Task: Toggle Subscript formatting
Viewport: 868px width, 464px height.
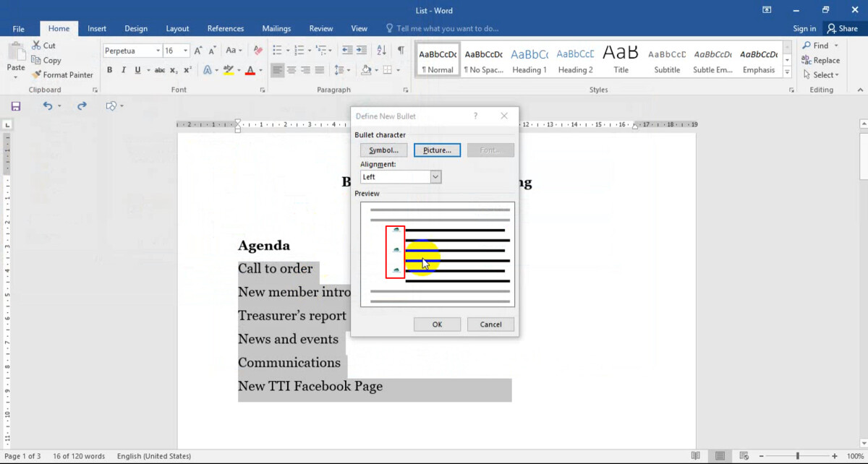Action: click(174, 70)
